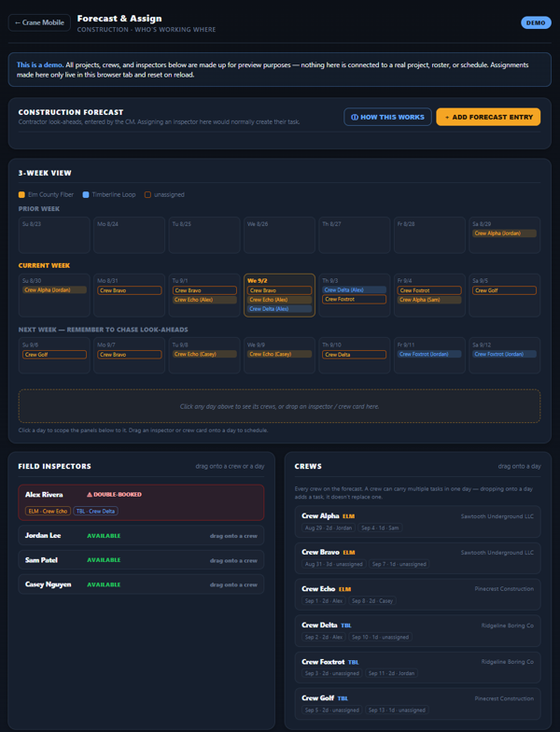Click Crew Foxtrot (Jordan) chip on Fr 9/11
This screenshot has width=560, height=732.
click(429, 355)
